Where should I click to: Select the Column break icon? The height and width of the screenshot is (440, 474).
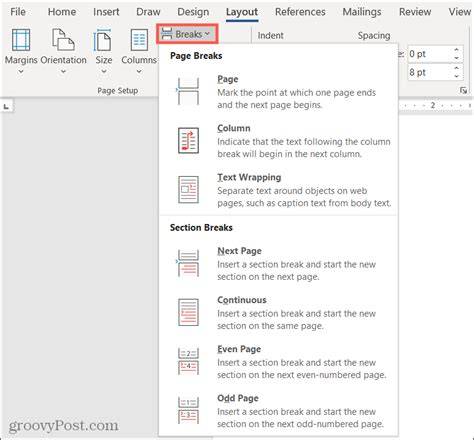(188, 140)
